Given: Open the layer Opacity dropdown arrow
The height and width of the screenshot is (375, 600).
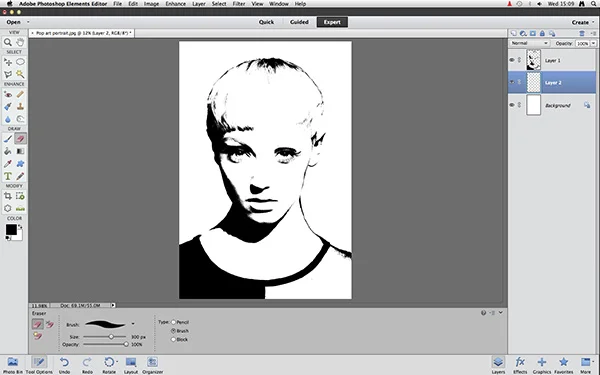Looking at the screenshot, I should coord(593,44).
